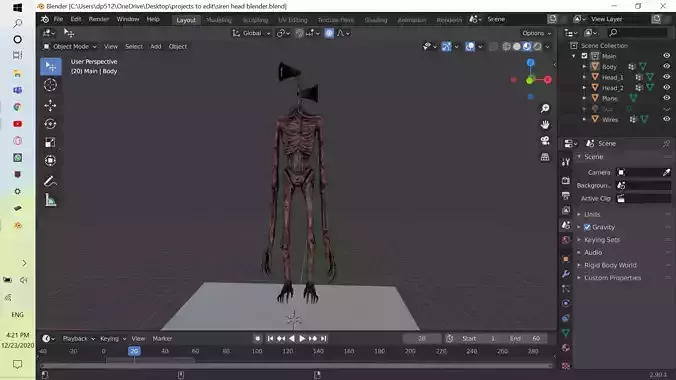The height and width of the screenshot is (380, 676).
Task: Click the outliner search magnifier
Action: 613,33
